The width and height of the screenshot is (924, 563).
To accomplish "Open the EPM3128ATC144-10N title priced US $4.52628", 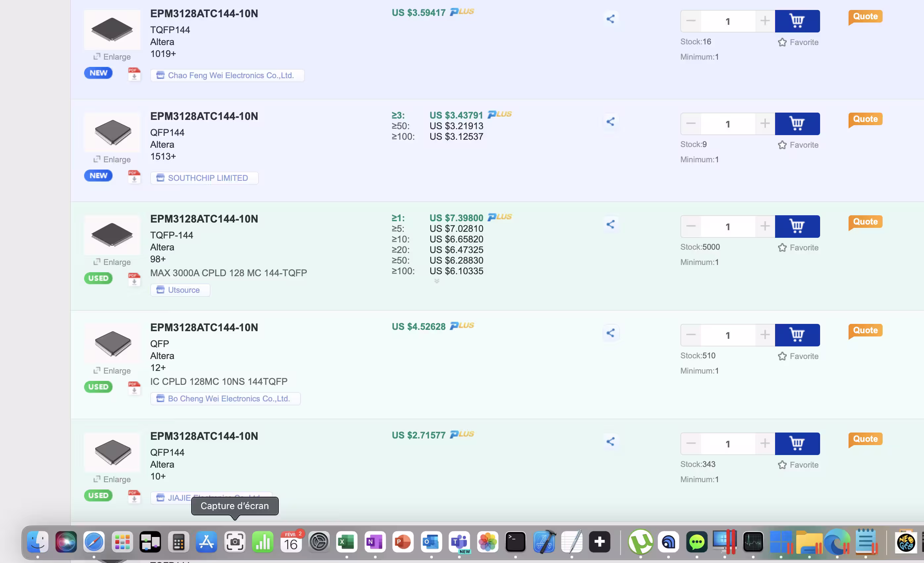I will tap(204, 327).
